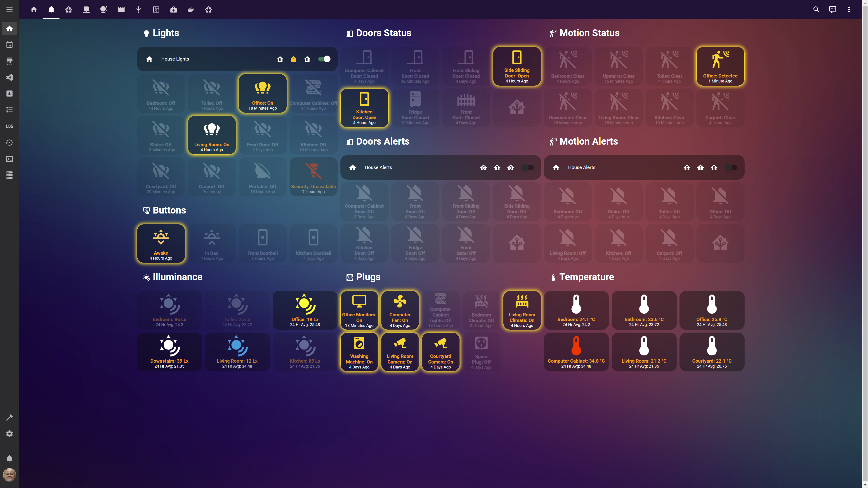Click the user profile avatar
The width and height of the screenshot is (868, 488).
[9, 475]
